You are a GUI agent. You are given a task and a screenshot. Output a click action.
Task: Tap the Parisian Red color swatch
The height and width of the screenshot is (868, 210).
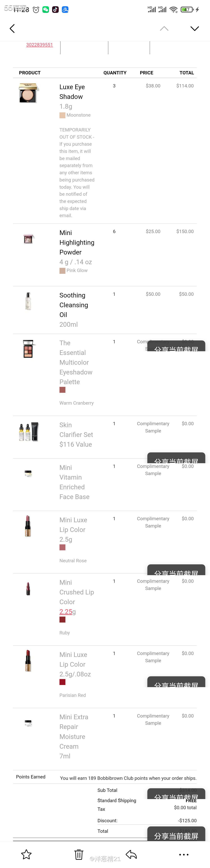click(x=62, y=682)
